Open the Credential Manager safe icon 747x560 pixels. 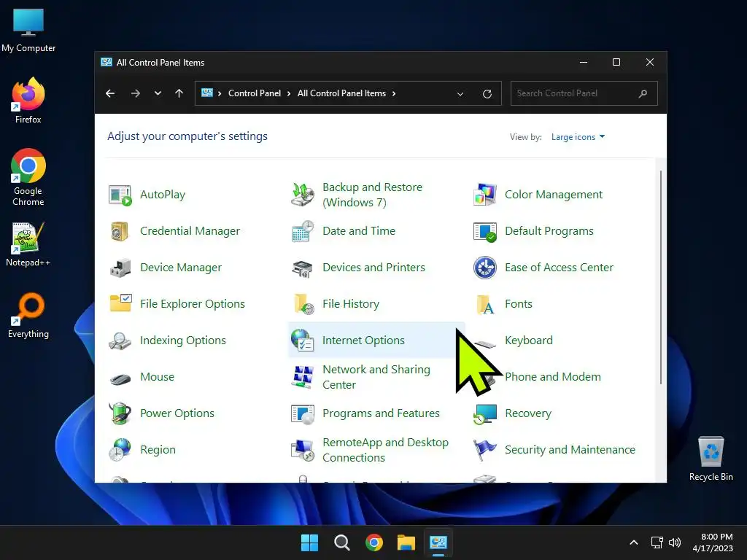click(x=120, y=231)
